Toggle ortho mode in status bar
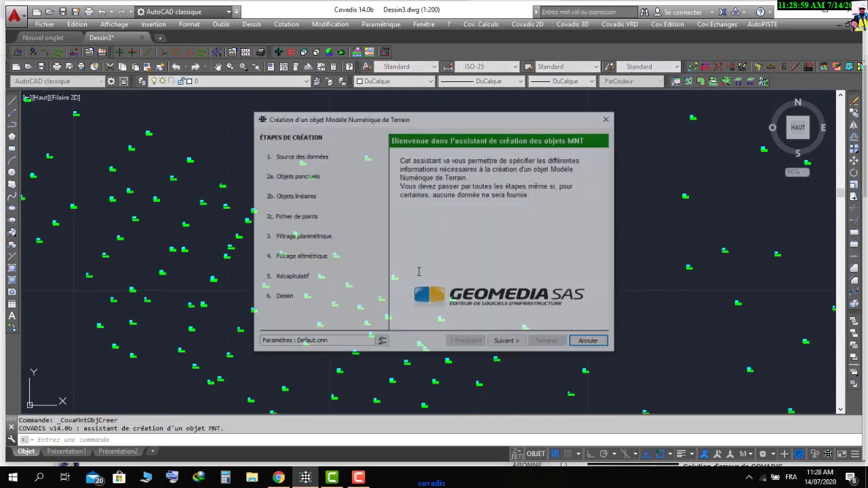The height and width of the screenshot is (488, 868). click(x=590, y=453)
